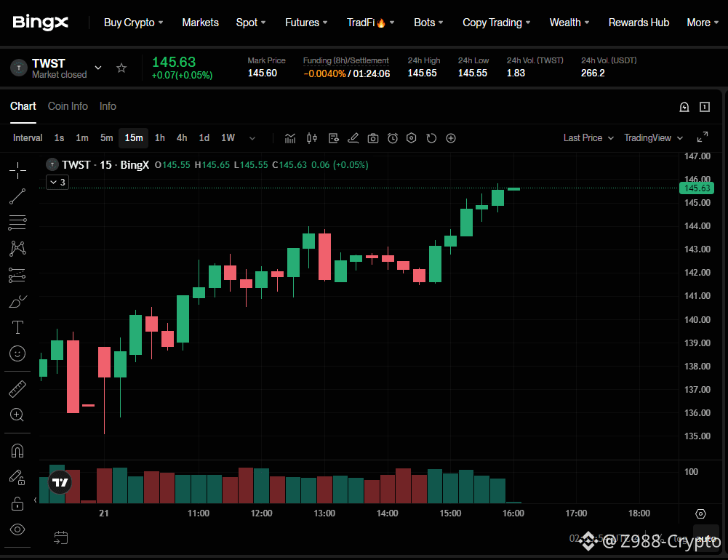Toggle magnet mode icon
Screen dimensions: 728x560
click(17, 450)
